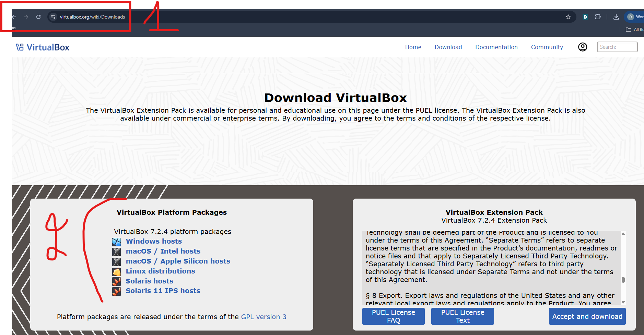Click the Search input field
This screenshot has width=644, height=335.
pyautogui.click(x=617, y=47)
